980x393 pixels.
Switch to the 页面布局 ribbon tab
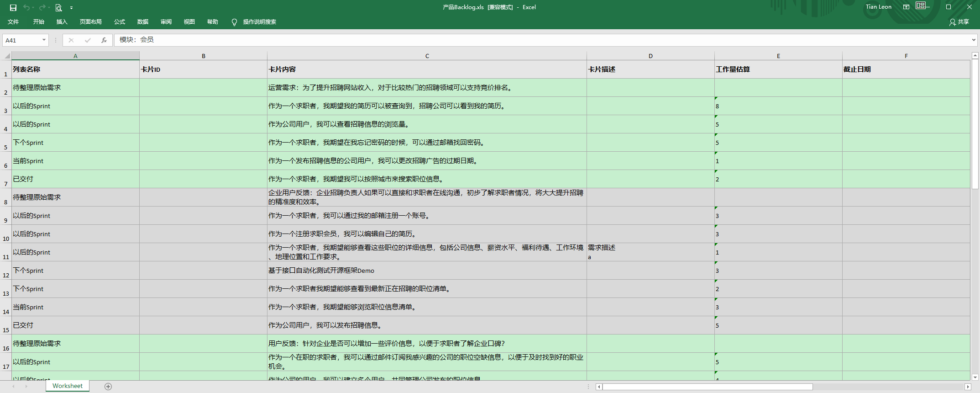click(90, 22)
